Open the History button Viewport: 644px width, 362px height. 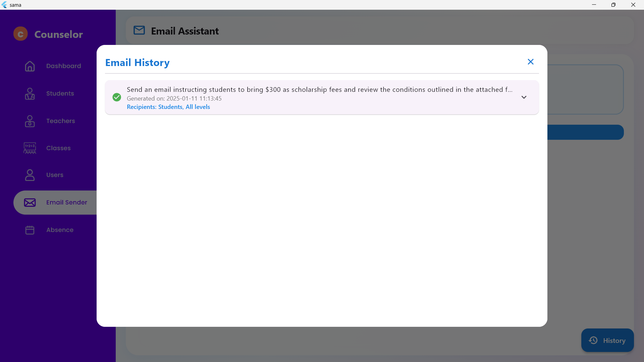click(607, 340)
